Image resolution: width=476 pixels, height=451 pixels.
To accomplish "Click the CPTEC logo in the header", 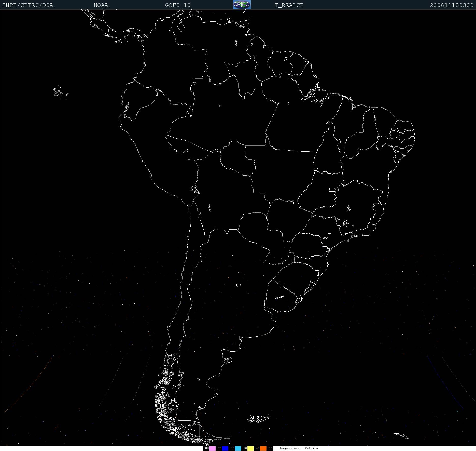I will pos(242,5).
